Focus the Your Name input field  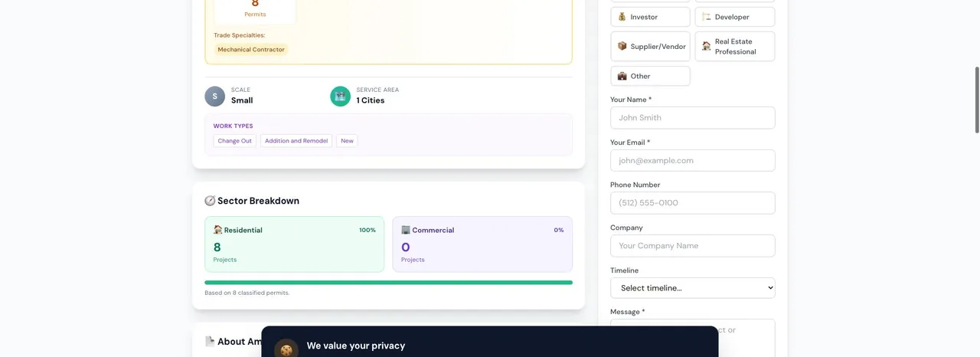pos(692,118)
